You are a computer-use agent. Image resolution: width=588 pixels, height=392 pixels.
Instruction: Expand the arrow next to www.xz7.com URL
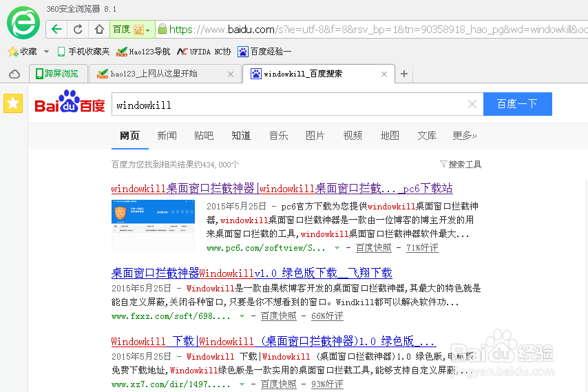click(242, 384)
